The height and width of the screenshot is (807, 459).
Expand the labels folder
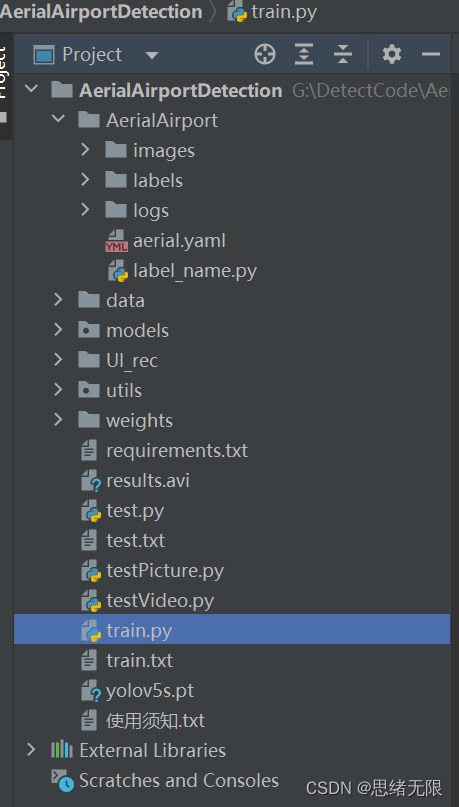(x=85, y=180)
